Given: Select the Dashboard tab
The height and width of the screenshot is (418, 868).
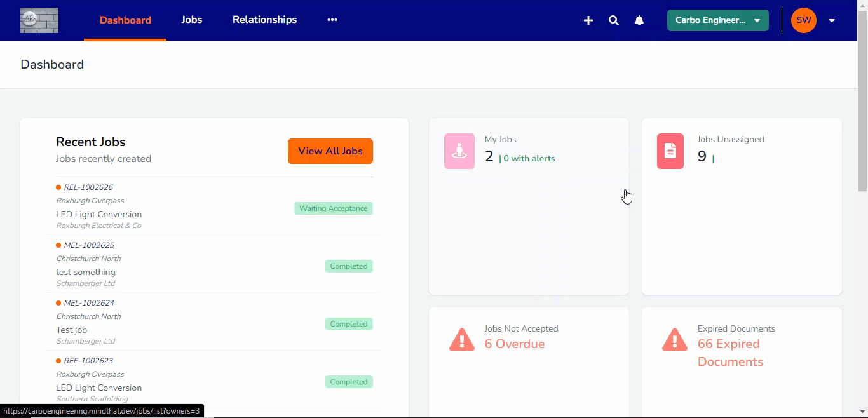Looking at the screenshot, I should coord(125,20).
